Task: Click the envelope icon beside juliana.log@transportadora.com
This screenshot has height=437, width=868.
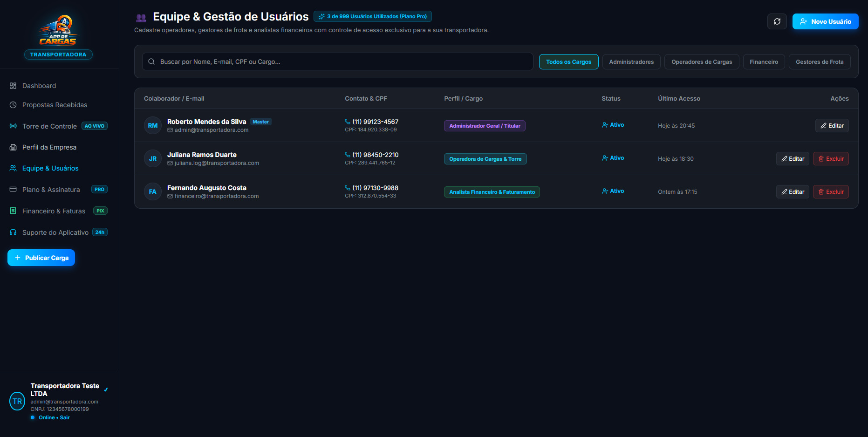Action: pos(170,163)
